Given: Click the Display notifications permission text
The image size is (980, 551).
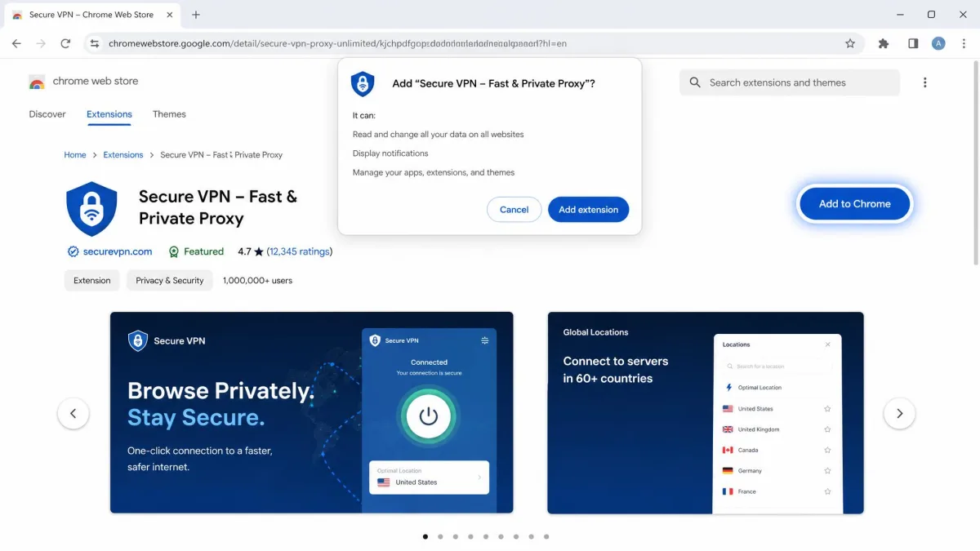Looking at the screenshot, I should click(390, 153).
